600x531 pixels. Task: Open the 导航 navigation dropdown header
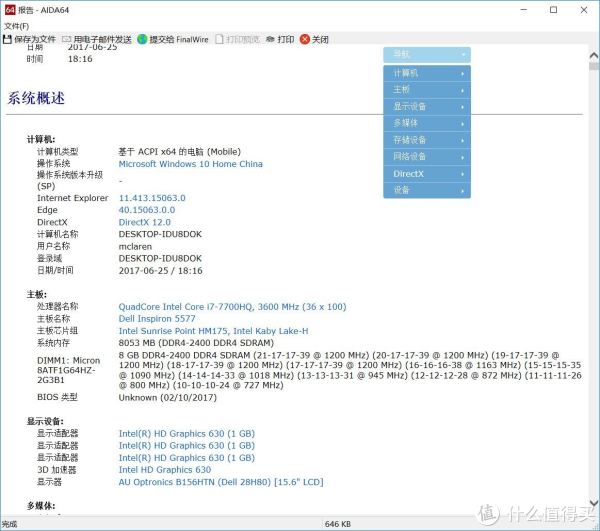tap(427, 55)
